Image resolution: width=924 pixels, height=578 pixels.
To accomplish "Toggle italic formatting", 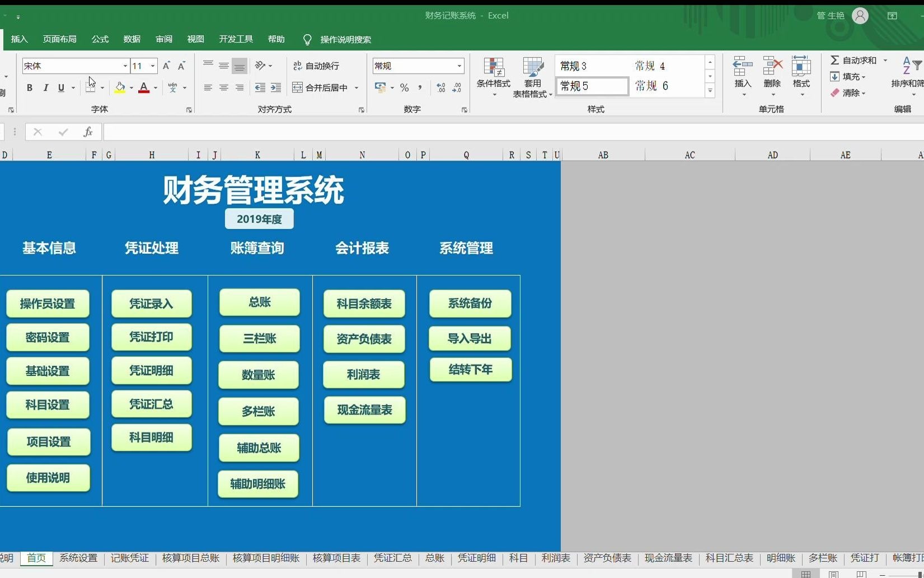I will 46,87.
